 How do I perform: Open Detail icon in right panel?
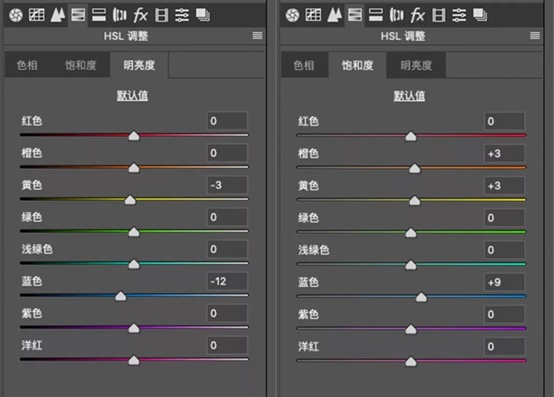[334, 15]
